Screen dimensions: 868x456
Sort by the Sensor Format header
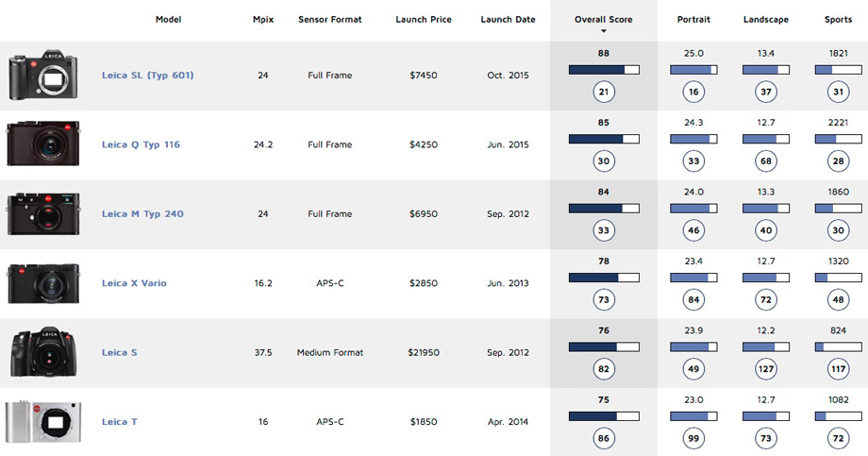(x=329, y=20)
